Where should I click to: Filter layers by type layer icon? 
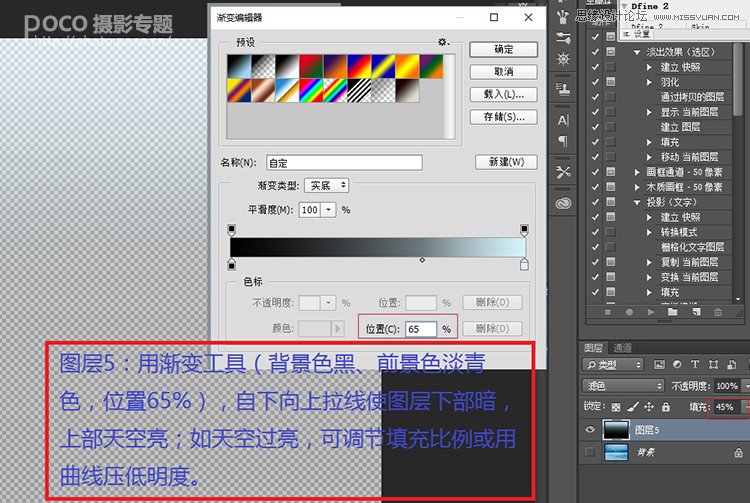pos(695,364)
